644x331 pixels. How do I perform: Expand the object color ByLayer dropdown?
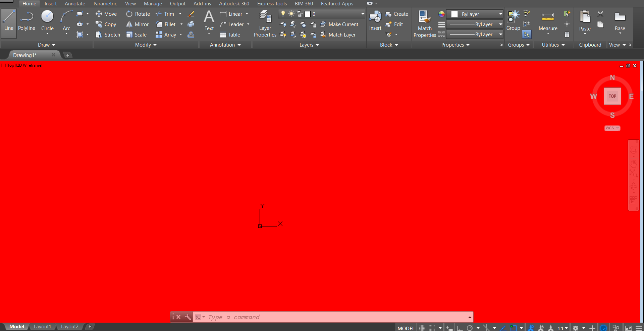coord(500,14)
